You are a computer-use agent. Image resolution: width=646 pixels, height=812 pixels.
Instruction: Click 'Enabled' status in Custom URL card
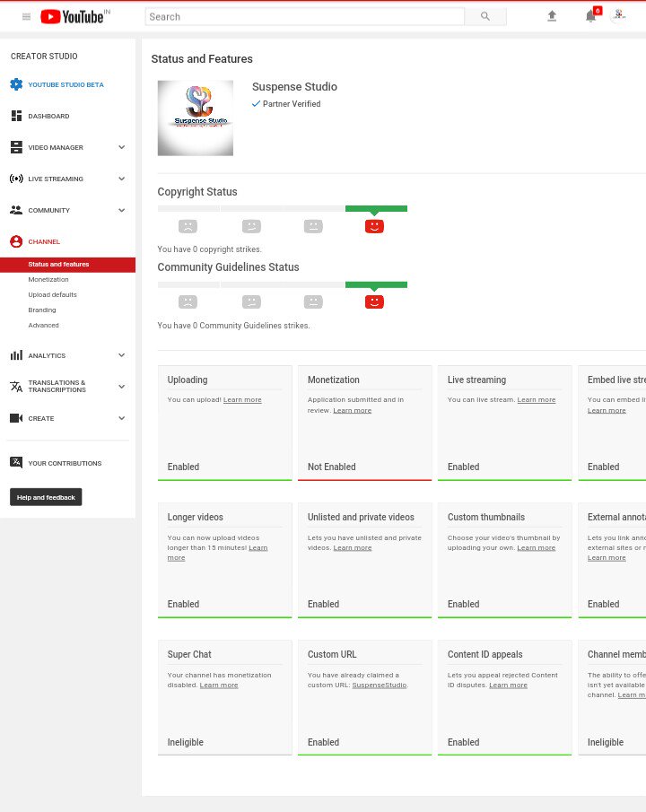coord(323,742)
